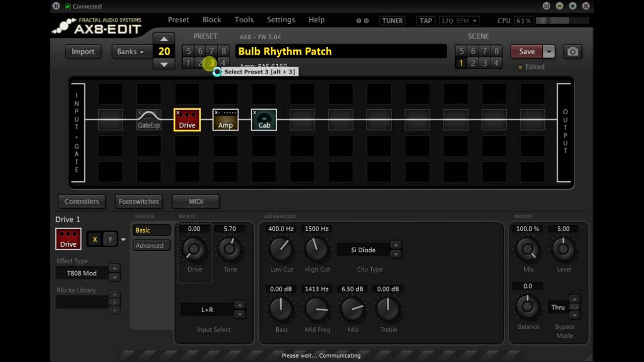Bypass Cab block via its x marker
644x362 pixels.
click(x=255, y=112)
